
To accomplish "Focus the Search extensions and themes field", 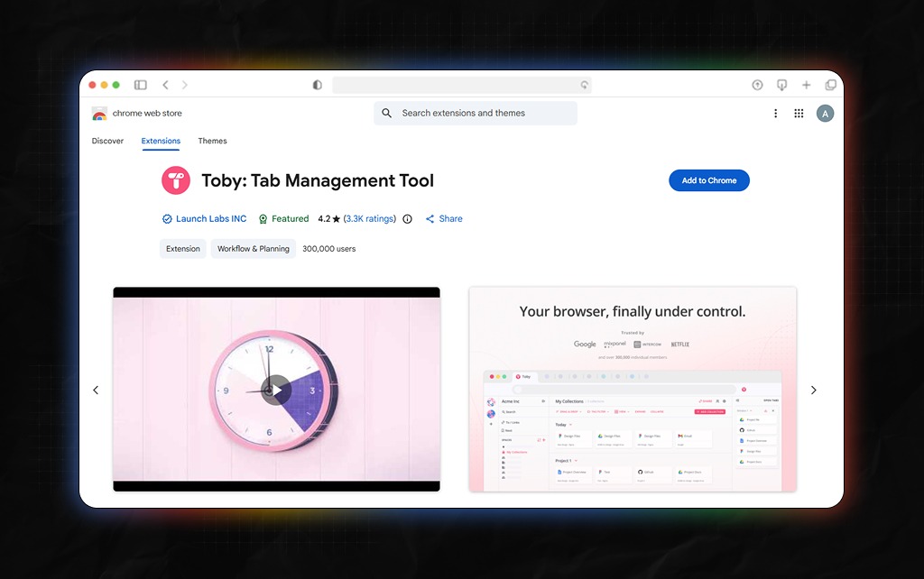I will pos(476,113).
